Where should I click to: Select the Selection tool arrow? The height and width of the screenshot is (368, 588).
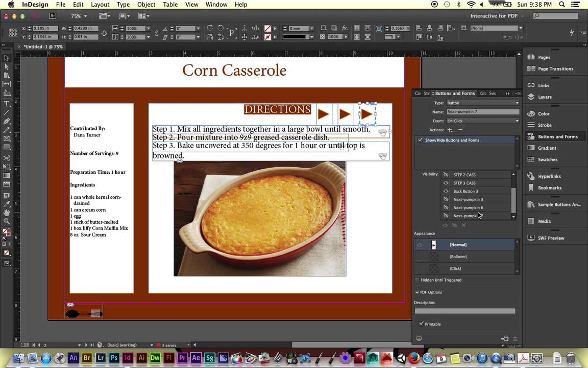click(6, 58)
